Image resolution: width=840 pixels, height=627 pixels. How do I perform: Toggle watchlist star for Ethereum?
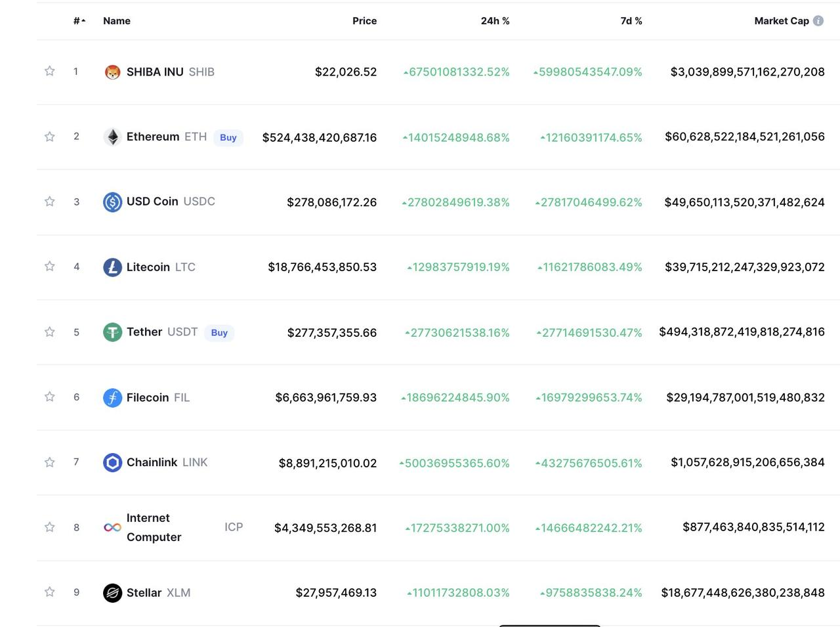(49, 137)
